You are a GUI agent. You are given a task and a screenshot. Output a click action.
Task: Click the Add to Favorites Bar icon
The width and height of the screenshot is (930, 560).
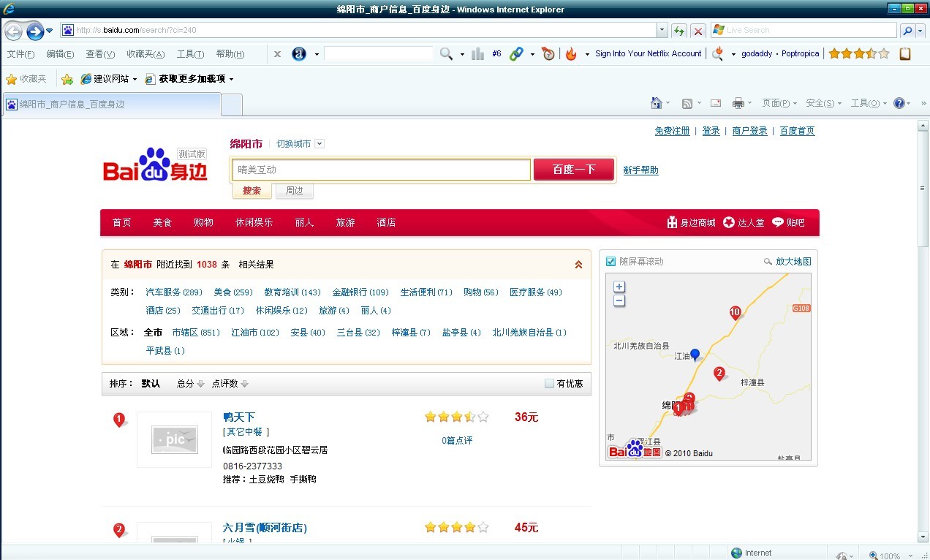tap(67, 79)
